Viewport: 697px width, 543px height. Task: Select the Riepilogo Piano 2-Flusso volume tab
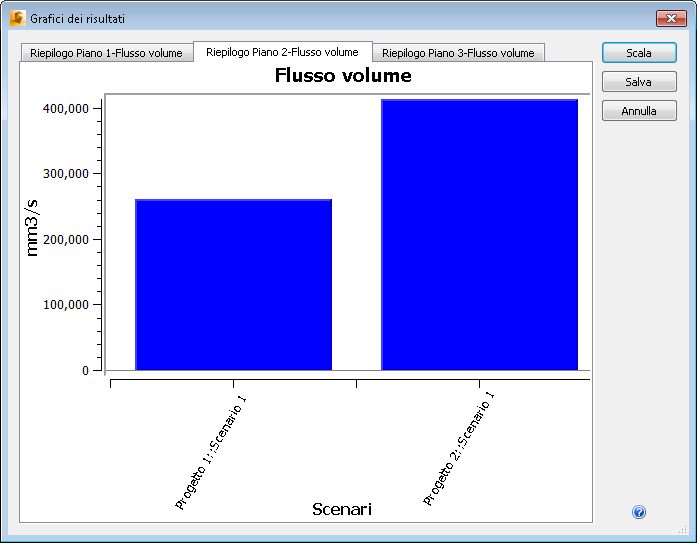click(x=283, y=52)
